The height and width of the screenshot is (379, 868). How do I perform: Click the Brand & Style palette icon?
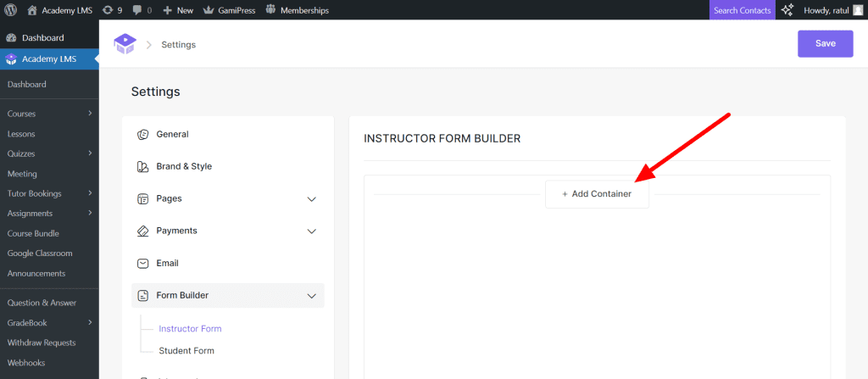click(142, 166)
